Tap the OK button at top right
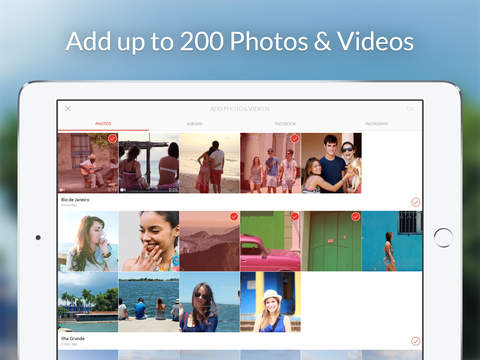Image resolution: width=480 pixels, height=360 pixels. tap(410, 109)
